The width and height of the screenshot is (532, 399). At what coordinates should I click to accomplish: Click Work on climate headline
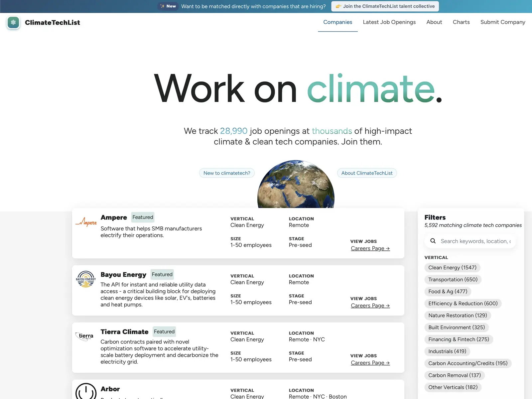[x=298, y=88]
